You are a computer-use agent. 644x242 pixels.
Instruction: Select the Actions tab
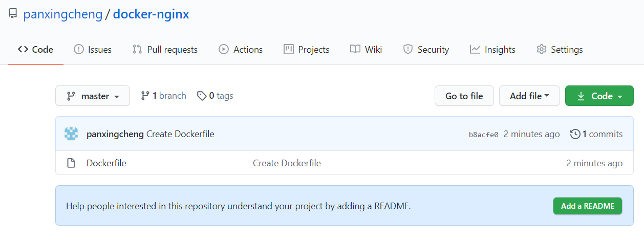coord(241,50)
